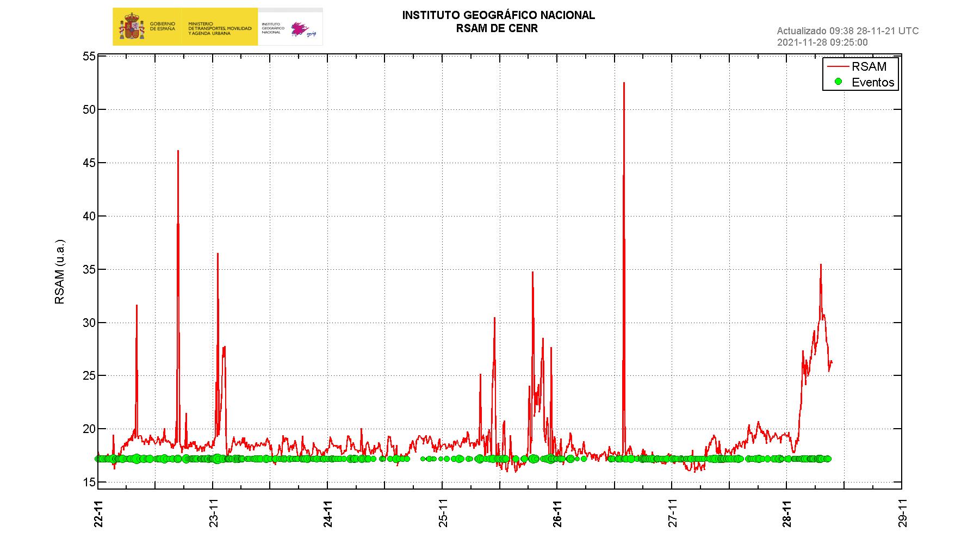
Task: Click the green Eventos dot in legend
Action: [x=838, y=82]
